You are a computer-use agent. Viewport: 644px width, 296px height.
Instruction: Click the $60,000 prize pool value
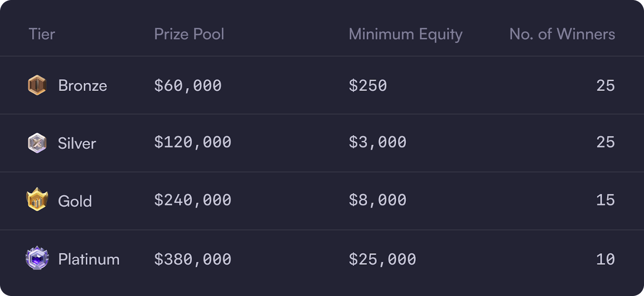[188, 86]
